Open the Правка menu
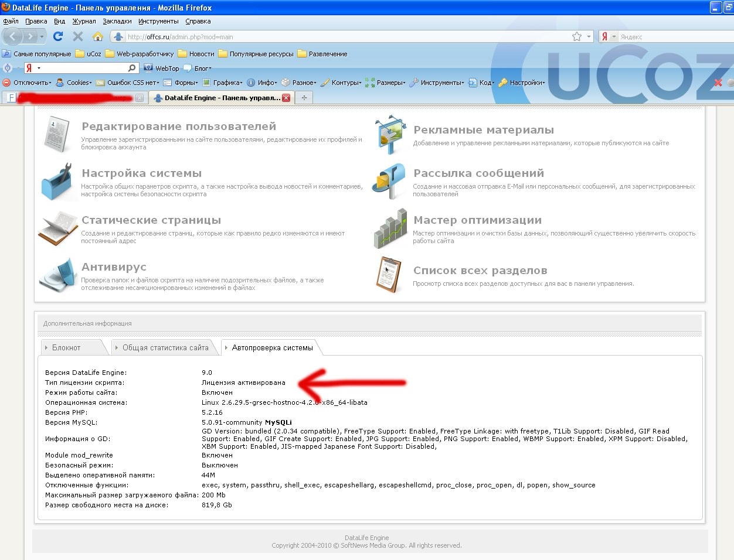 (x=36, y=21)
